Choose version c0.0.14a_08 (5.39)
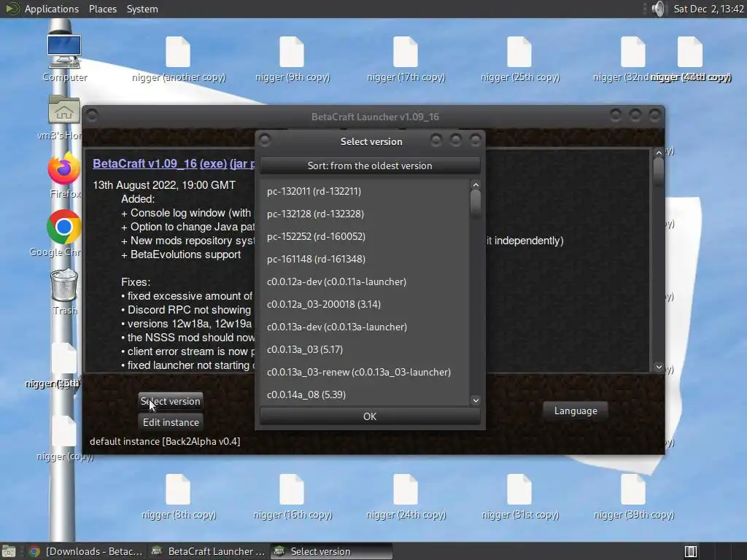This screenshot has width=747, height=560. (365, 394)
